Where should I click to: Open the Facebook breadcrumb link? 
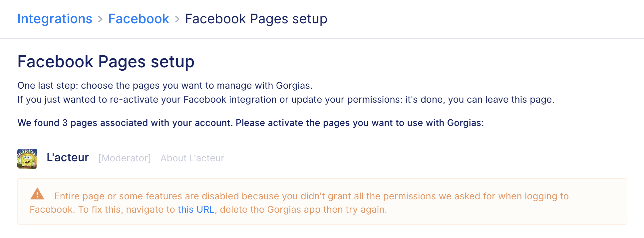(139, 19)
